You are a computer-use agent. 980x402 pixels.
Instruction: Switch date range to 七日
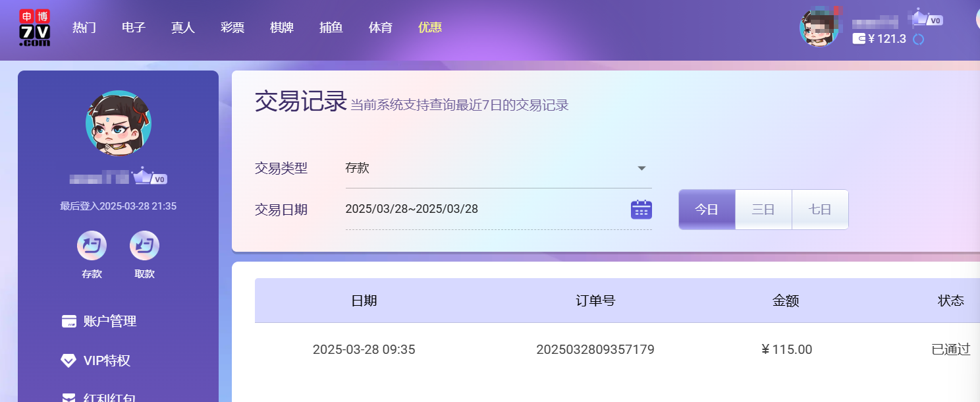[820, 210]
